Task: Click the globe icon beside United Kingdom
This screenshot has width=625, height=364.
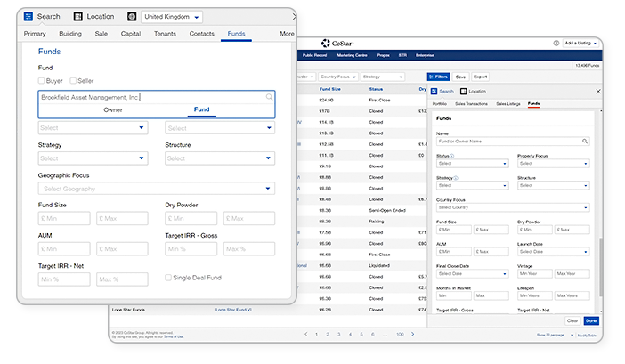Action: click(133, 16)
